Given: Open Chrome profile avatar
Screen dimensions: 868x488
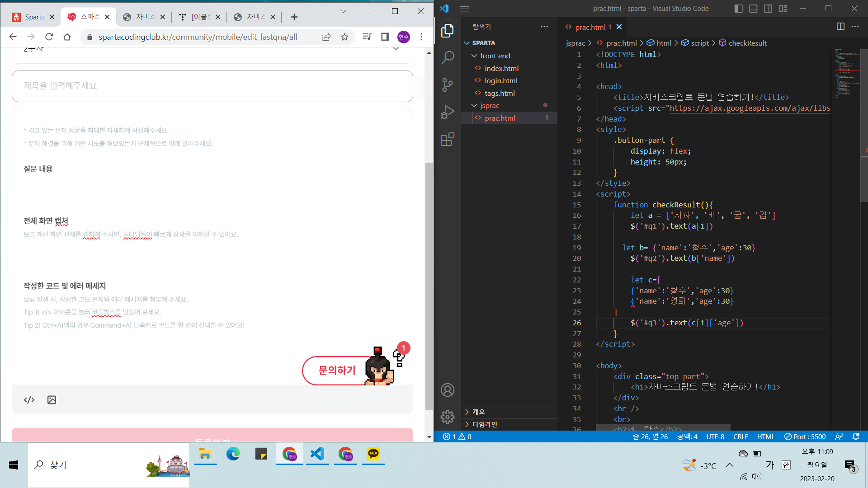Looking at the screenshot, I should [404, 37].
